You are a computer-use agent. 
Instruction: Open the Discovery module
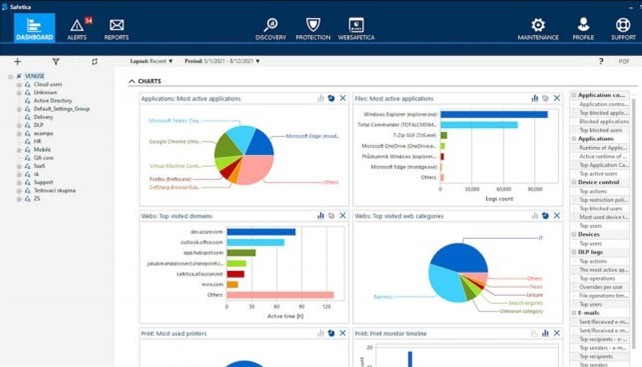(271, 29)
